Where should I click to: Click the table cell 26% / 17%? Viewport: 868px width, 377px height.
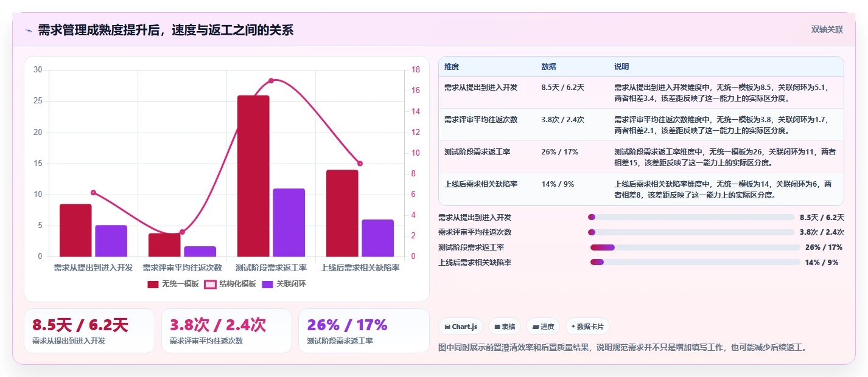click(x=559, y=151)
